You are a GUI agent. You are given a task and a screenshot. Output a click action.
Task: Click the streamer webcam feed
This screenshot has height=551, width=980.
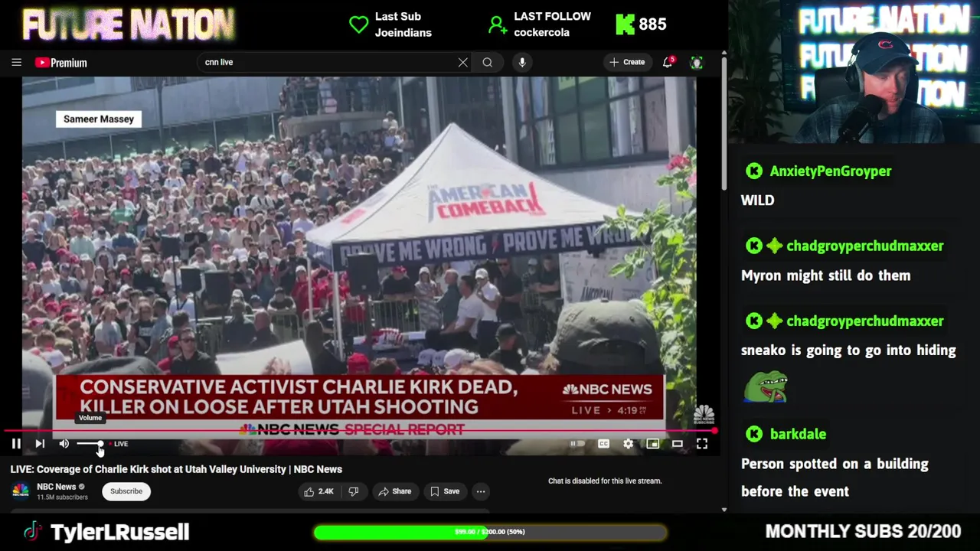tap(854, 73)
